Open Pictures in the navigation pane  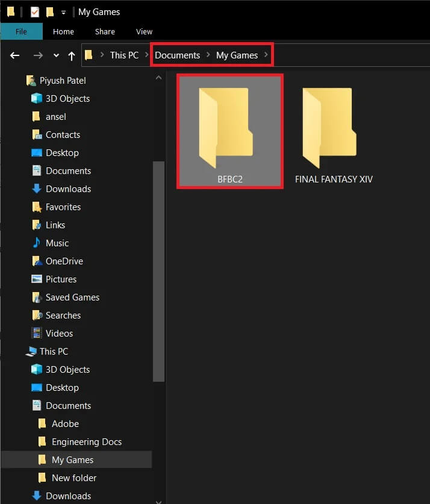point(61,279)
